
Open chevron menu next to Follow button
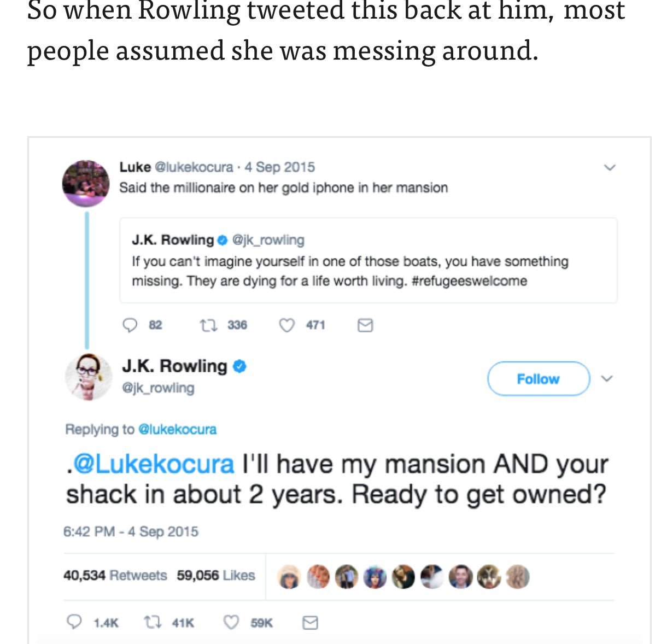click(x=607, y=378)
